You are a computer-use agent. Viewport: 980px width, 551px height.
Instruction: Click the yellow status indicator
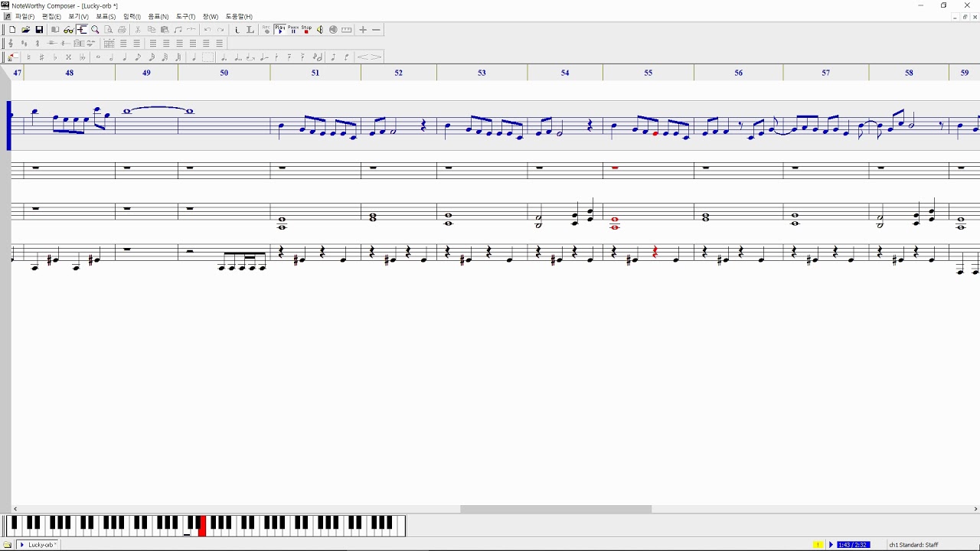click(818, 545)
